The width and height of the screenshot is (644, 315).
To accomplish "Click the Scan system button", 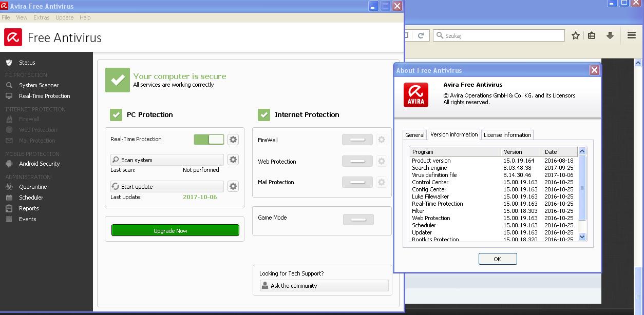I will coord(167,160).
